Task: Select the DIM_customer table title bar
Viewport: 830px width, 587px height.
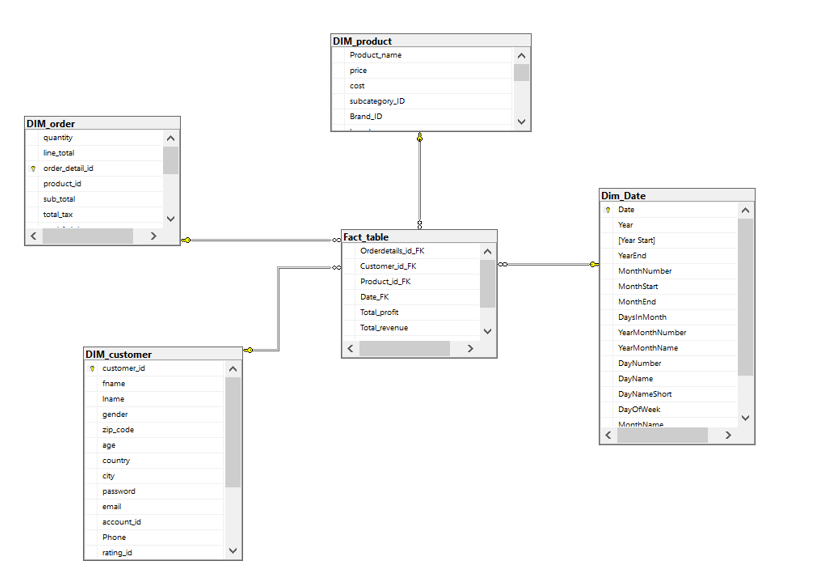Action: click(x=163, y=354)
